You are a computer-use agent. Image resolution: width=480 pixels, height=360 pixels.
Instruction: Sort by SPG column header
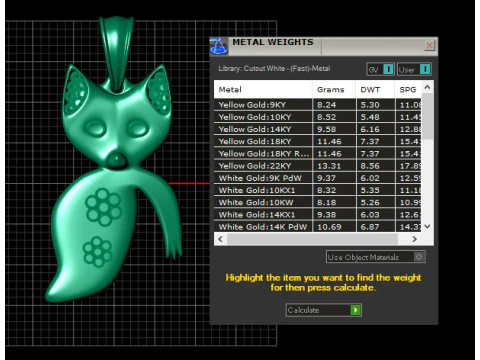[x=408, y=89]
